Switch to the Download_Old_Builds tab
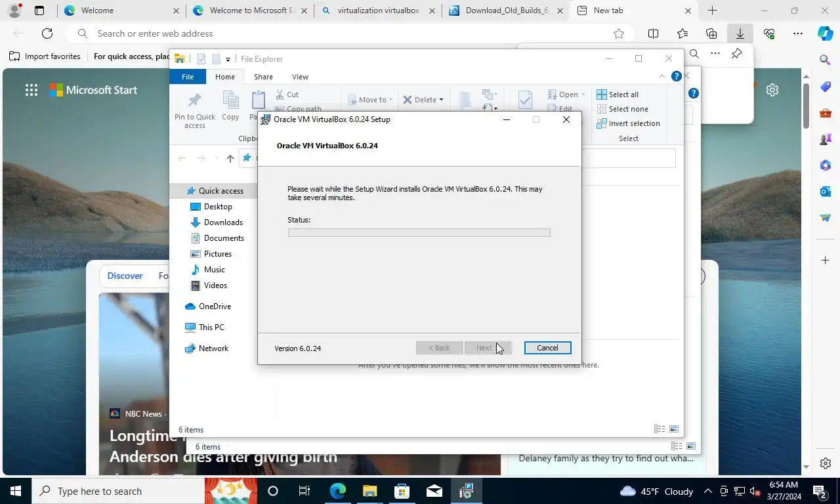Viewport: 840px width, 504px height. [507, 10]
